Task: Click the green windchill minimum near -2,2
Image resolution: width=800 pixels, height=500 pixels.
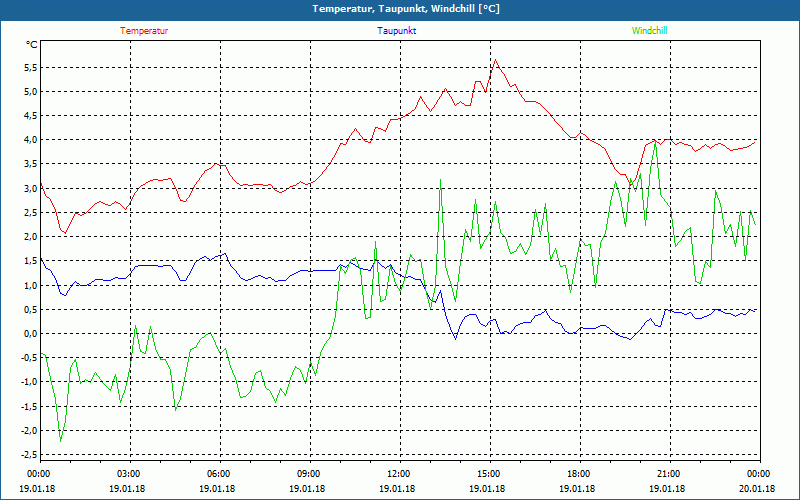Action: coord(61,441)
